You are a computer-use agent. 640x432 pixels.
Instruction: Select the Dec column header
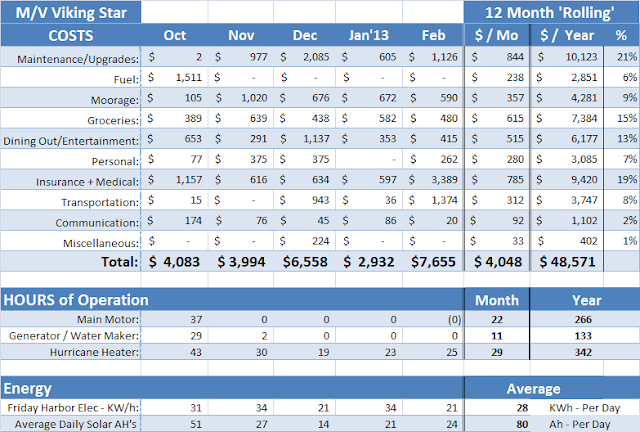click(x=305, y=36)
